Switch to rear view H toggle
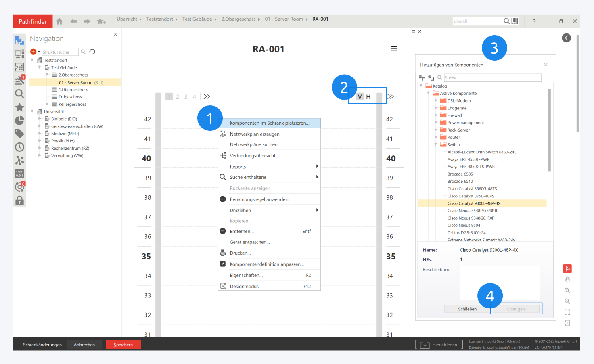The width and height of the screenshot is (594, 364). [368, 97]
